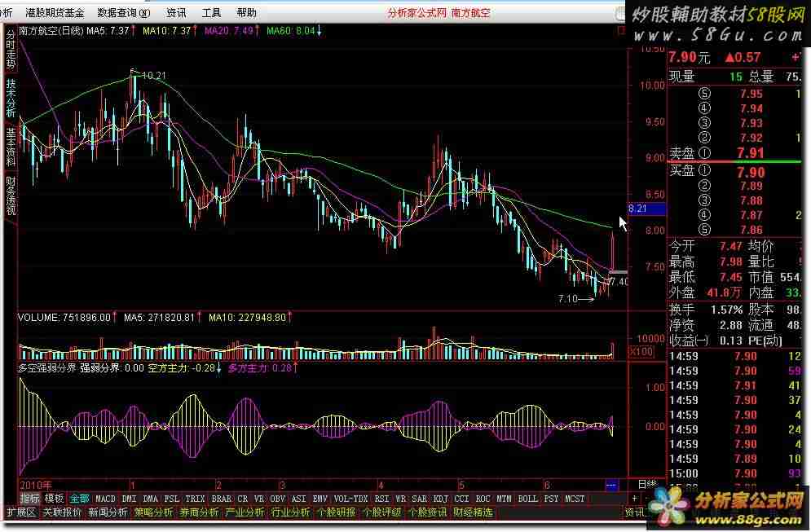Open the 工具 menu
This screenshot has width=811, height=532.
coord(212,12)
